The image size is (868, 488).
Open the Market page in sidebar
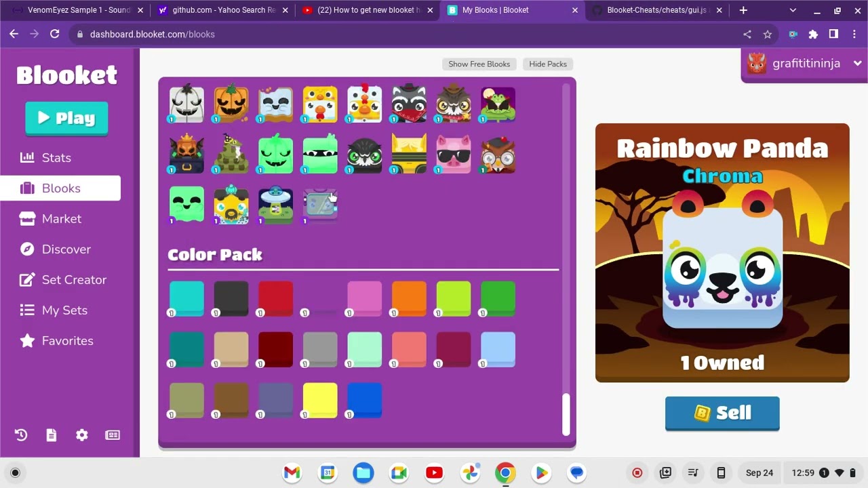coord(61,219)
